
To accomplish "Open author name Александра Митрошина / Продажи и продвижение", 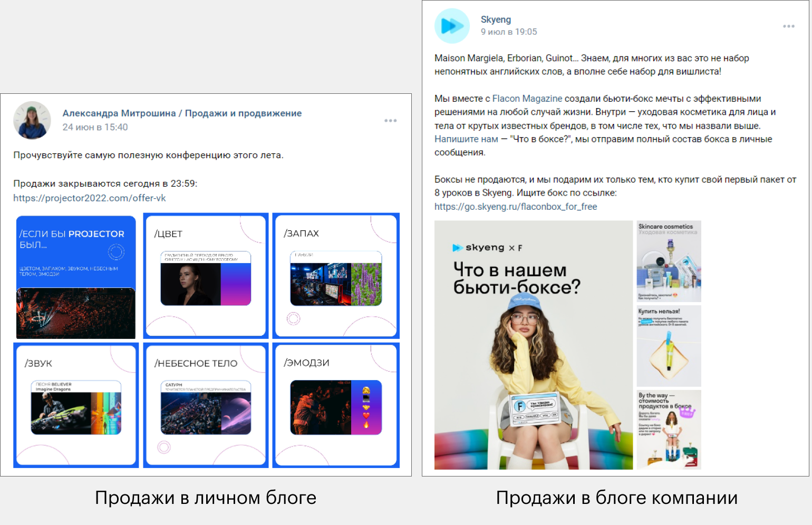I will pyautogui.click(x=182, y=113).
